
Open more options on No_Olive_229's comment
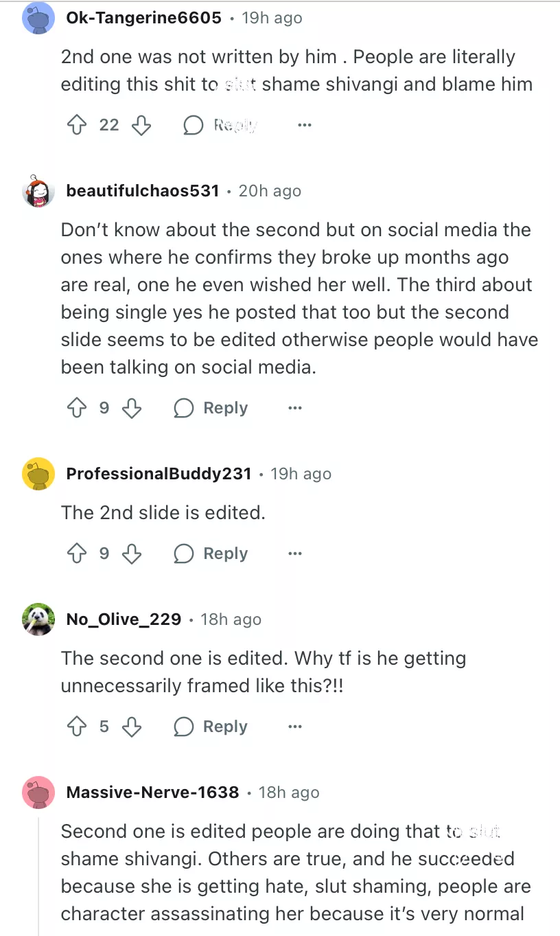click(x=295, y=727)
